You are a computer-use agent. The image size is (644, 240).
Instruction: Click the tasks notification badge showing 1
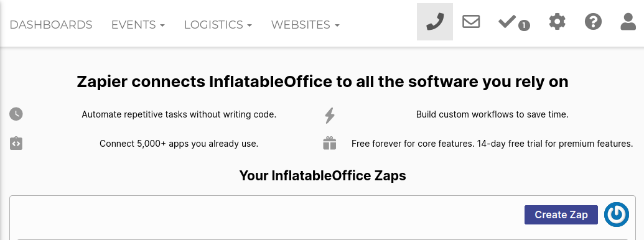(x=524, y=26)
